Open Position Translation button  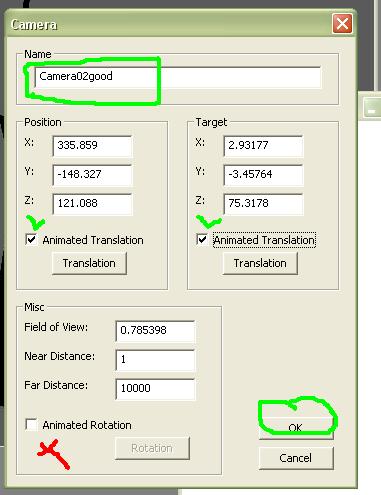89,263
